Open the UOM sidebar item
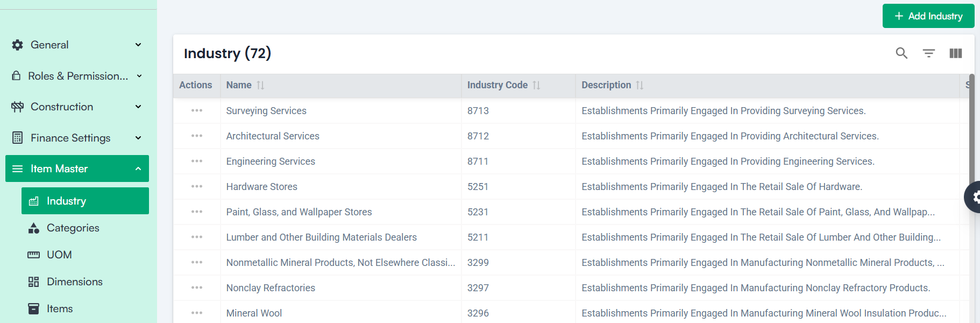The width and height of the screenshot is (980, 323). click(59, 255)
